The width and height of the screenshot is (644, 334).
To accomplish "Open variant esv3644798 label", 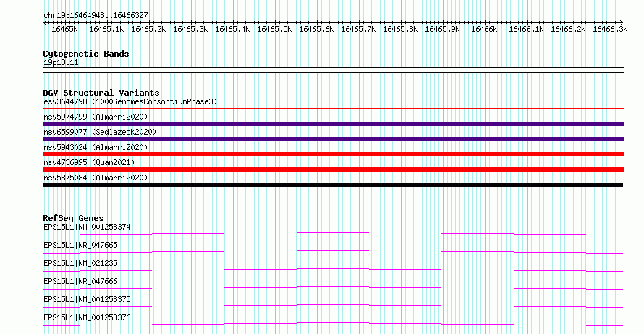I will tap(130, 101).
